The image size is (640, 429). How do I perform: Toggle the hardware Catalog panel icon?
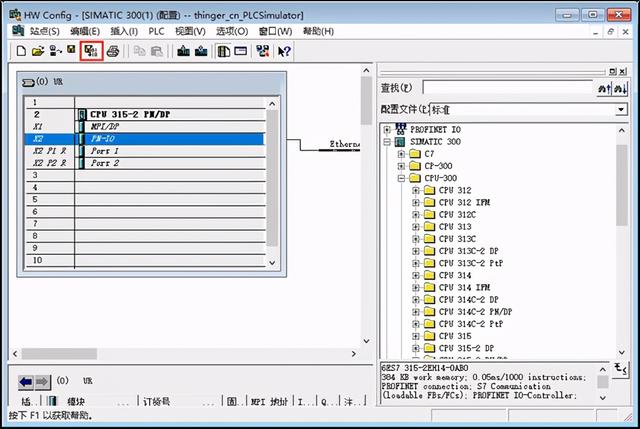[224, 50]
